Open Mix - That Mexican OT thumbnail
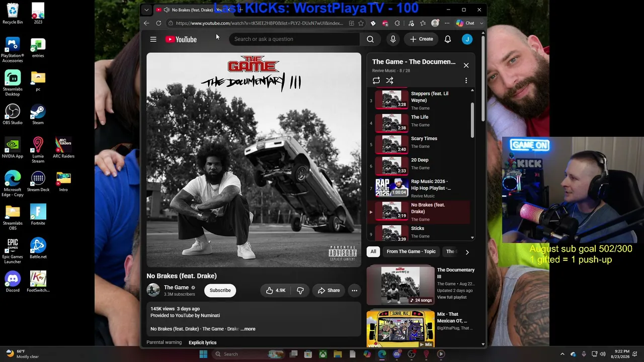This screenshot has width=644, height=362. [x=400, y=329]
